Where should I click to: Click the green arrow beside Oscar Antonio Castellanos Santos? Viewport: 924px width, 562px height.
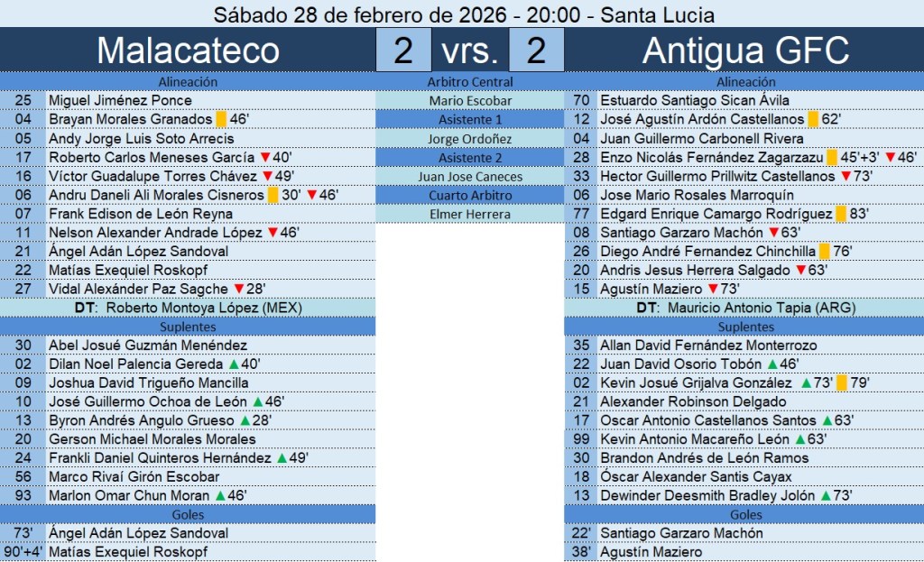[x=827, y=420]
